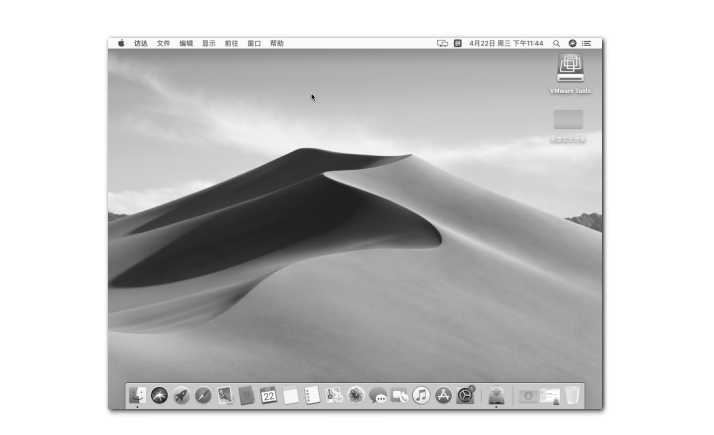Open iTunes music note icon

(x=421, y=395)
